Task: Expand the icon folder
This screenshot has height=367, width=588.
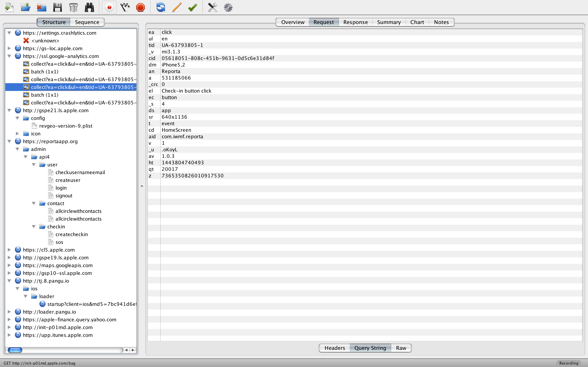Action: [18, 134]
